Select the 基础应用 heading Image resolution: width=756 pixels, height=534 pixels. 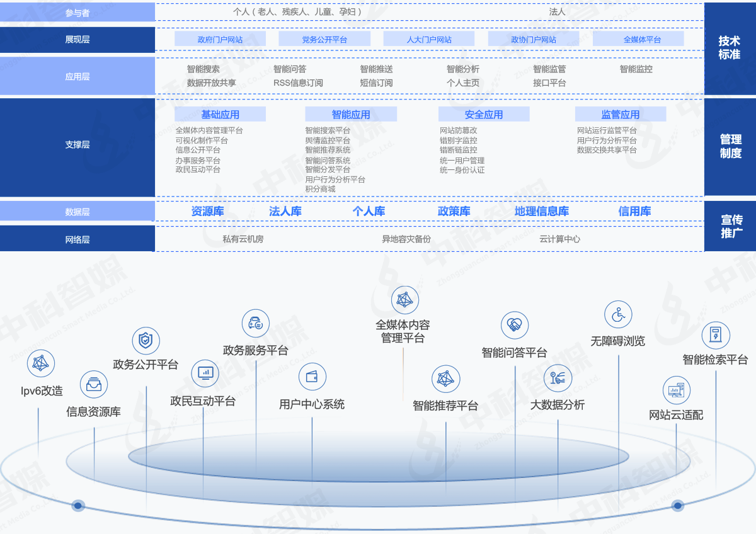220,115
